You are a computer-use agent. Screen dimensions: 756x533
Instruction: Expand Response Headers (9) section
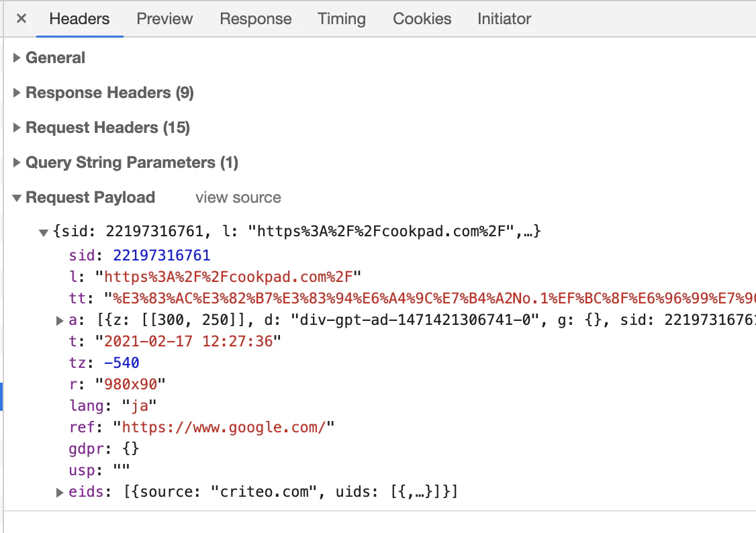tap(17, 93)
